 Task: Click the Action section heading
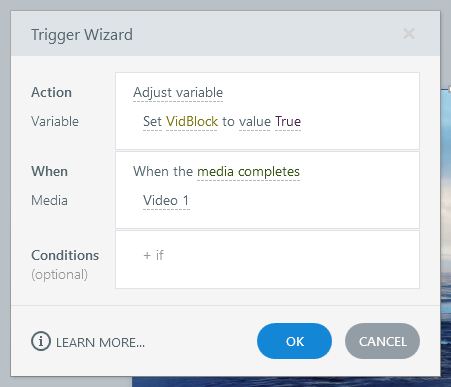(x=51, y=92)
